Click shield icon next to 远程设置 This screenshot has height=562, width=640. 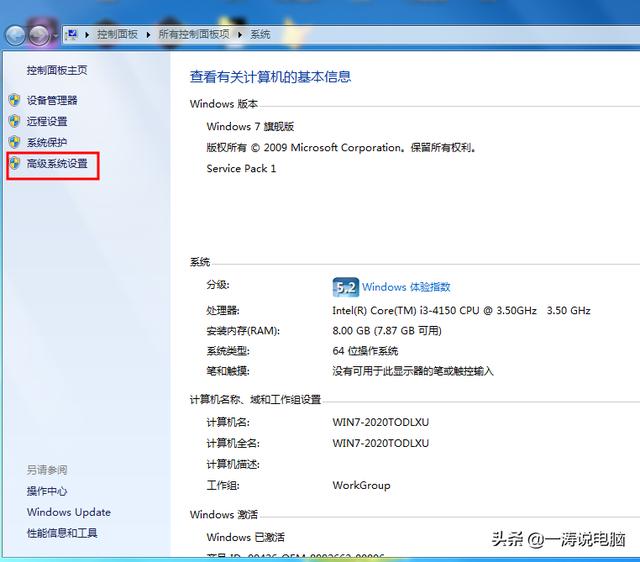14,121
